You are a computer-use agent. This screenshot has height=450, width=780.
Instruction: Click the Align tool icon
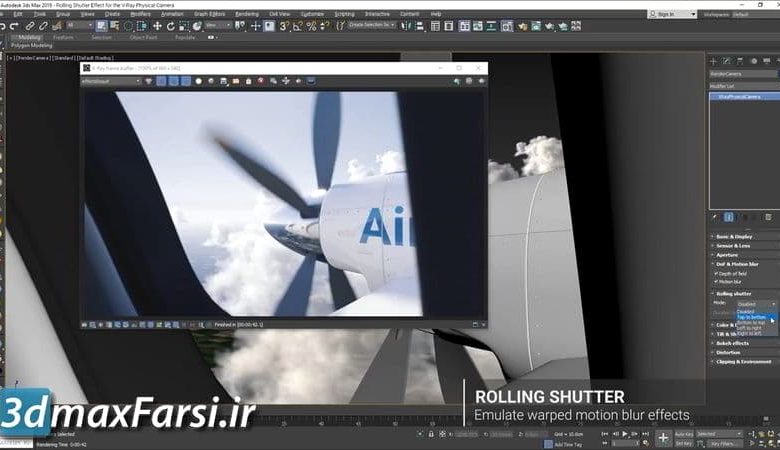[419, 26]
